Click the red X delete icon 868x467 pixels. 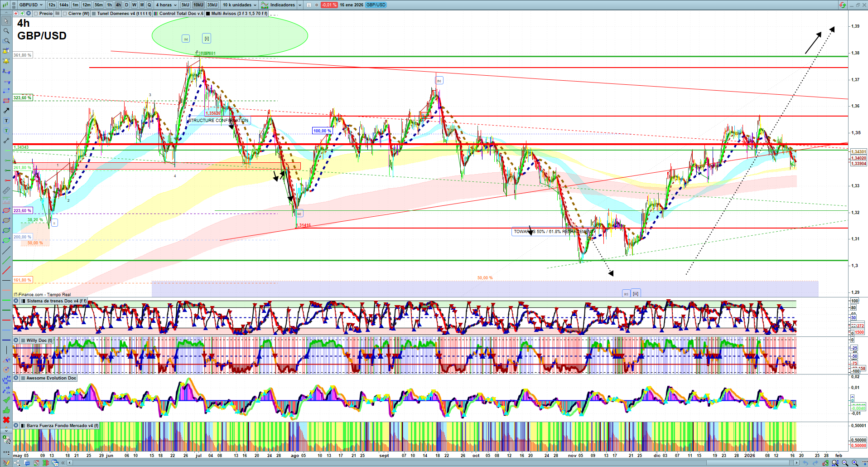coord(6,420)
